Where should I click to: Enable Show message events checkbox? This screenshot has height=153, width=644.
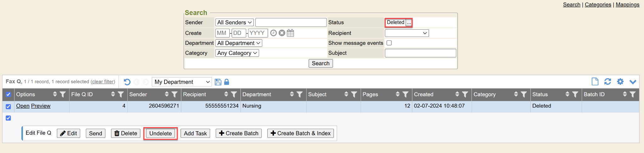[x=389, y=43]
